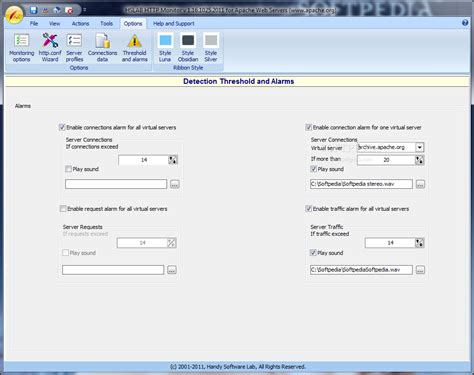
Task: Adjust the 'If traffic exceed' spinner
Action: [420, 243]
